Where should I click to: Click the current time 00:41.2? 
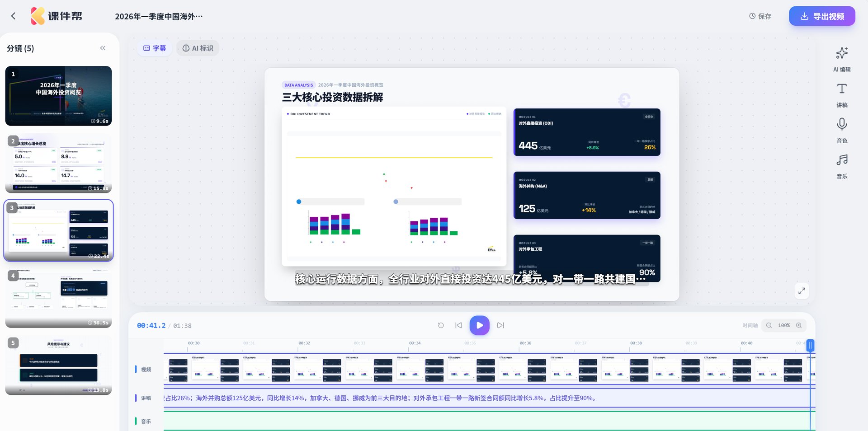(x=151, y=326)
